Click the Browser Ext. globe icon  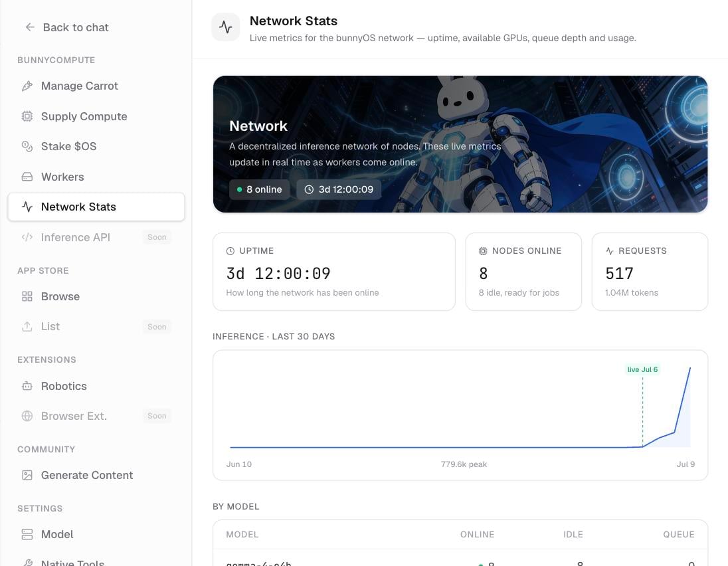pos(27,416)
